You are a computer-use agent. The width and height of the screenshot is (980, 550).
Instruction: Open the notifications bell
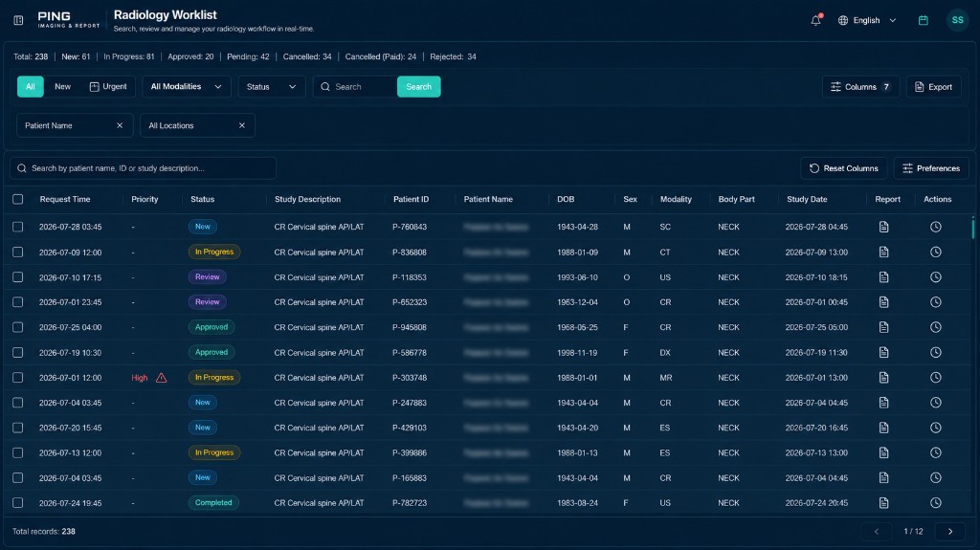815,20
